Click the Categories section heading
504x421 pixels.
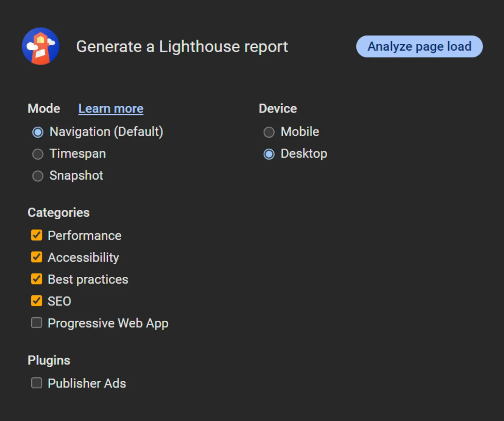[59, 212]
